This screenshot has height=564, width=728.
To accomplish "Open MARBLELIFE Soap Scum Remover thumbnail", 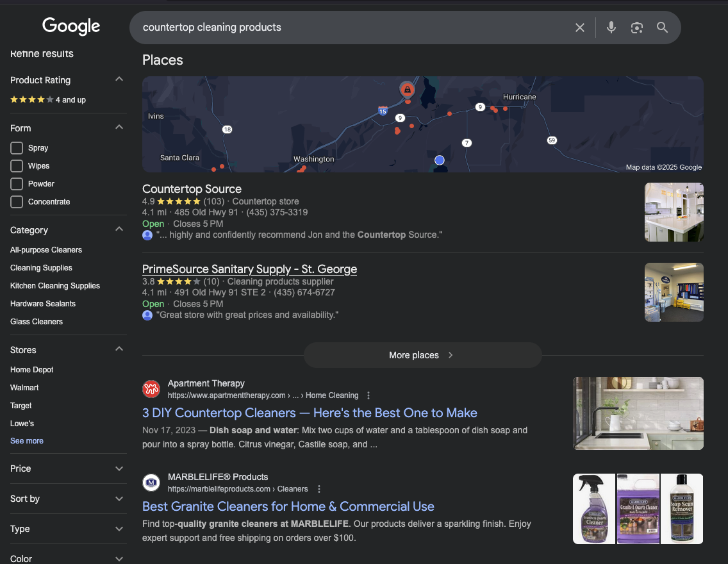I will pyautogui.click(x=682, y=509).
